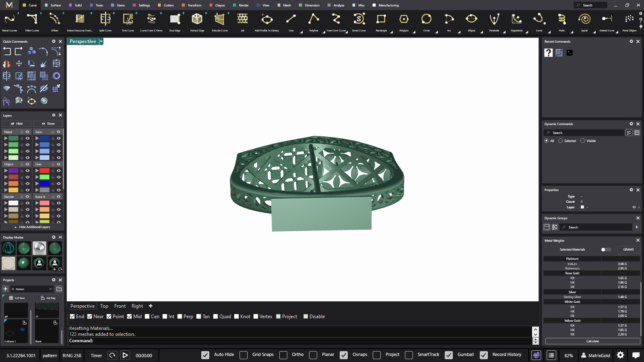The image size is (644, 362).
Task: Select the Line tool
Action: pyautogui.click(x=291, y=21)
